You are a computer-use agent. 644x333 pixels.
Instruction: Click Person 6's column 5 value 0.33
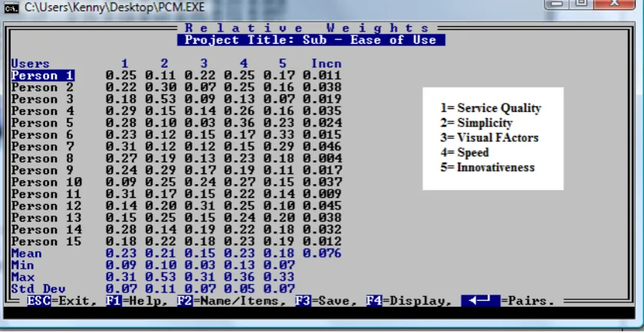[279, 135]
